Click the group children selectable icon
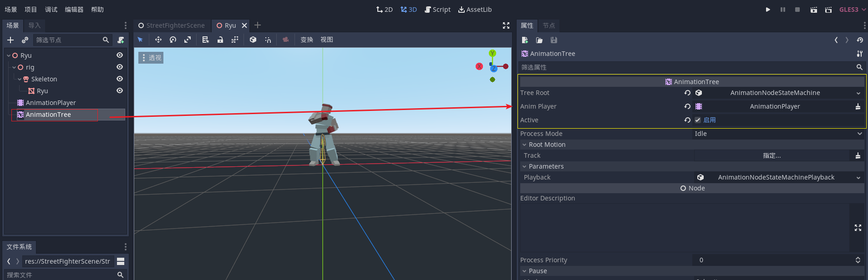Screen dimensions: 868x280 [x=235, y=40]
